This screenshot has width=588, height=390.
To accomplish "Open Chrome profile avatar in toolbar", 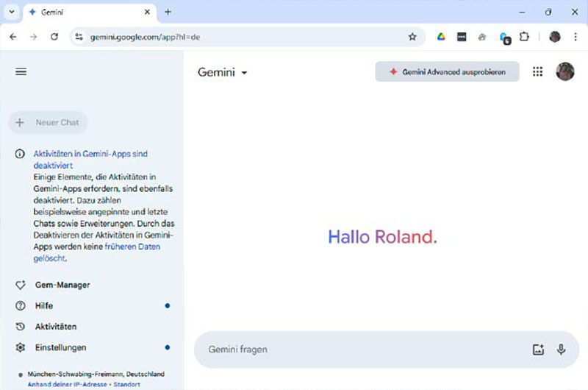I will [x=555, y=37].
